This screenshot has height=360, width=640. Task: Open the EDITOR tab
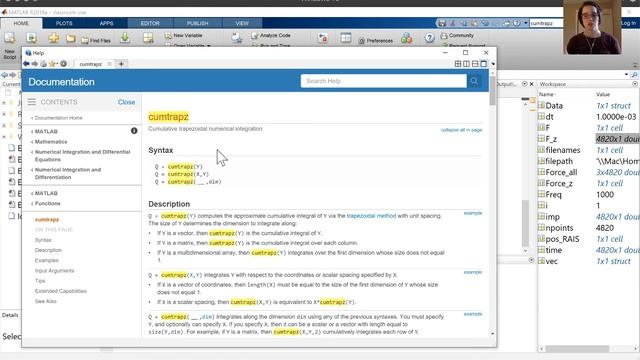pyautogui.click(x=150, y=23)
